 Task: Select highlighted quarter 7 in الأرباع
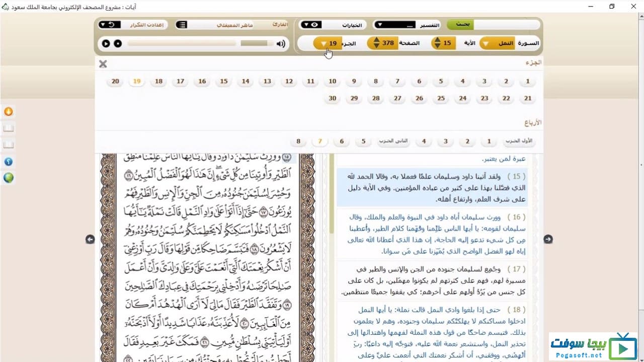[319, 141]
